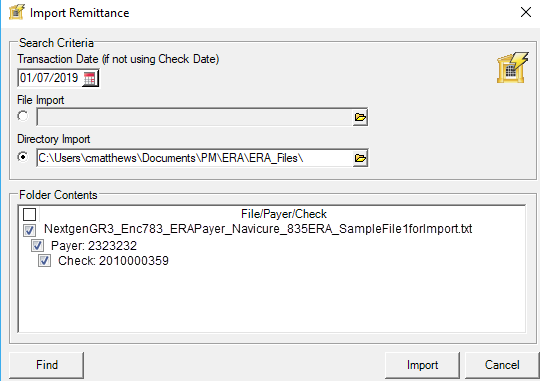Viewport: 540px width, 381px height.
Task: Open the Transaction Date calendar picker
Action: (x=90, y=79)
